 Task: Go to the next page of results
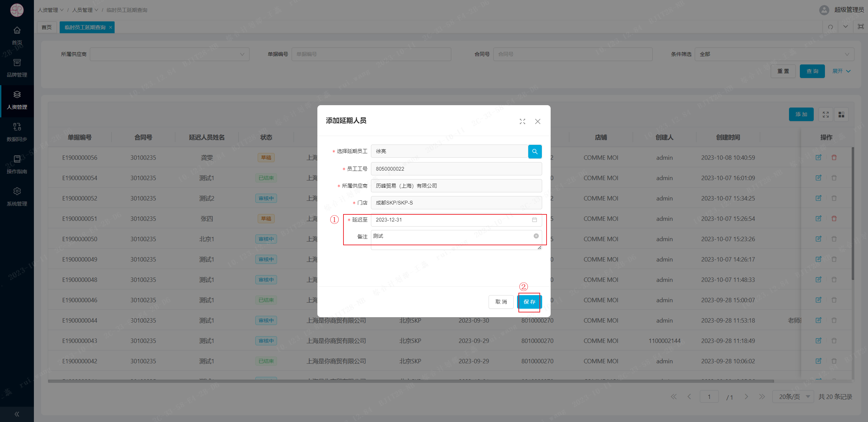(746, 397)
